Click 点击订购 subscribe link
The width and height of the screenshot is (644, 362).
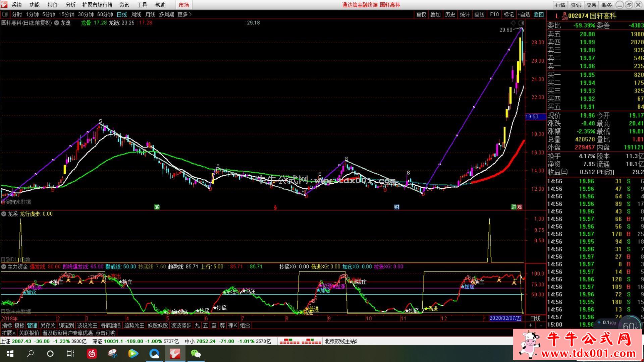[x=105, y=333]
